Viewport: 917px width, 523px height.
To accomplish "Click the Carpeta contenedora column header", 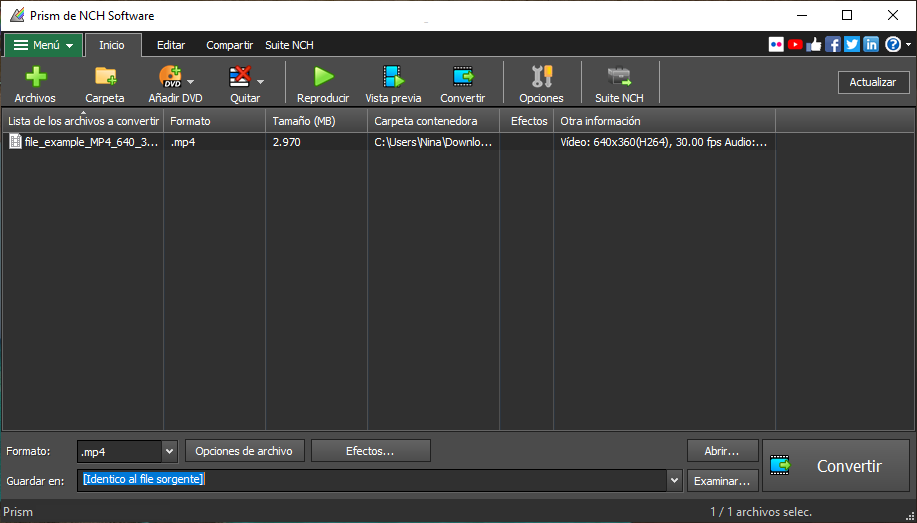I will click(x=433, y=121).
